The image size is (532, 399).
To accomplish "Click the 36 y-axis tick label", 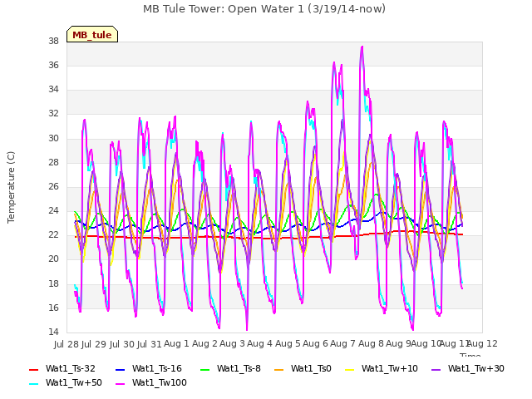I will [53, 65].
